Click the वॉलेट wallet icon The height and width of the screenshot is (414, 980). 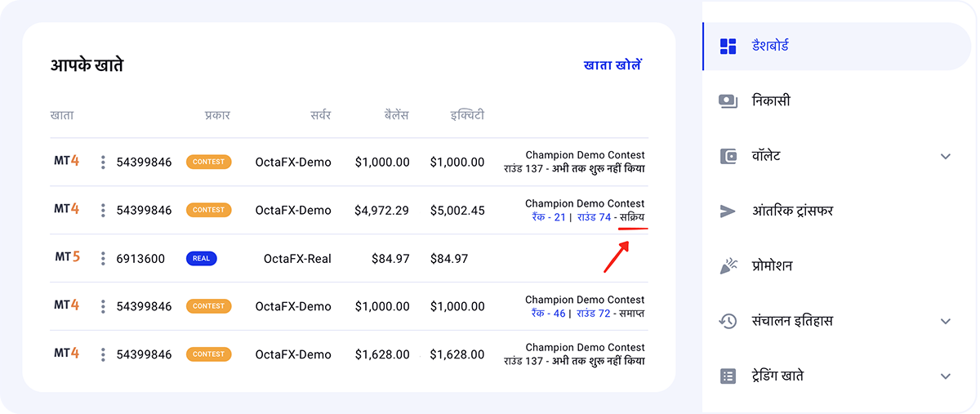tap(728, 156)
